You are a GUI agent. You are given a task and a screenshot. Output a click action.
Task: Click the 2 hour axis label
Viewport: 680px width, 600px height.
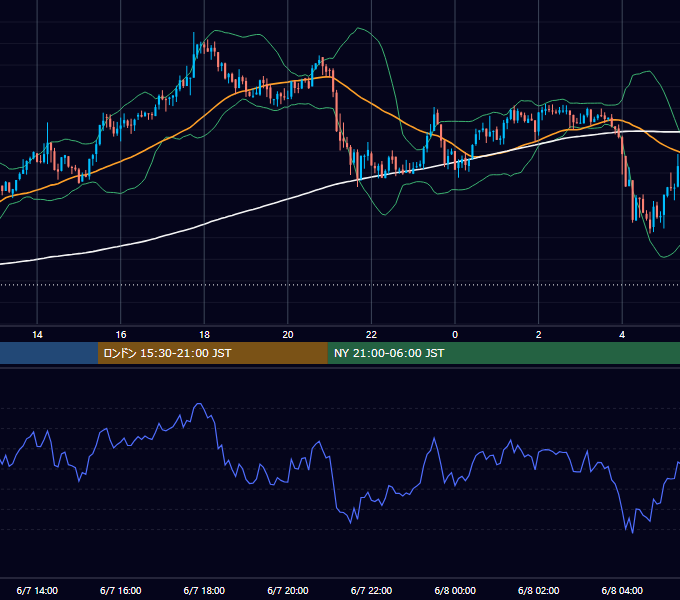[539, 335]
